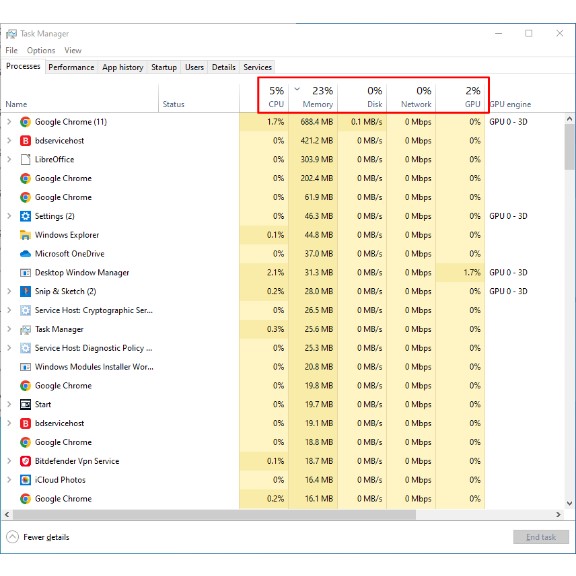Click the Task Manager title bar icon

pos(11,34)
